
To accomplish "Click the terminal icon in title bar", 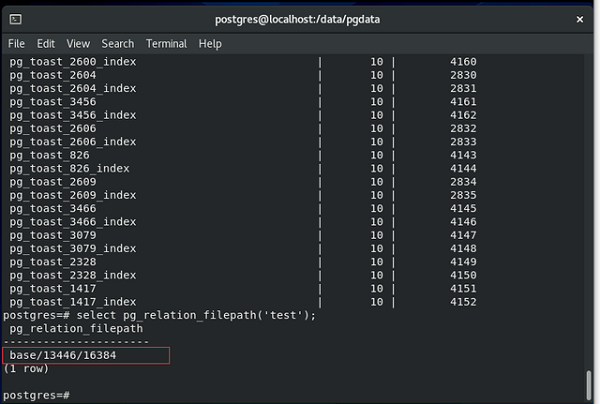I will click(x=15, y=19).
